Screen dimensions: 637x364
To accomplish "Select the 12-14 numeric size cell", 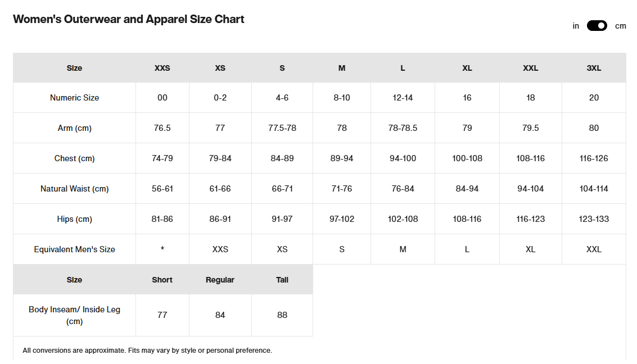I will 403,98.
